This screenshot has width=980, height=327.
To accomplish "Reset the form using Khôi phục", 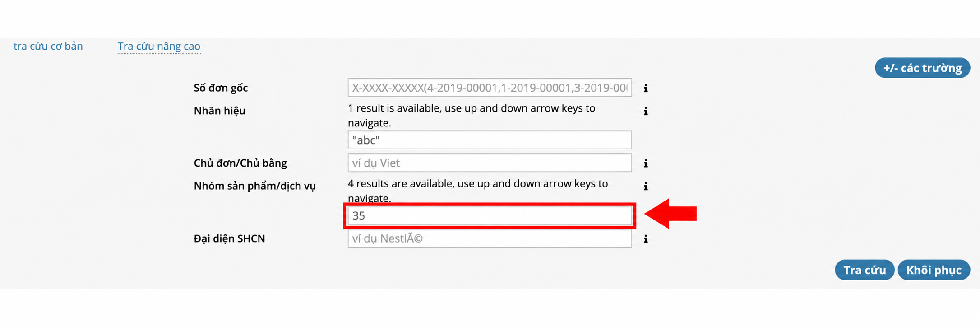I will tap(934, 270).
